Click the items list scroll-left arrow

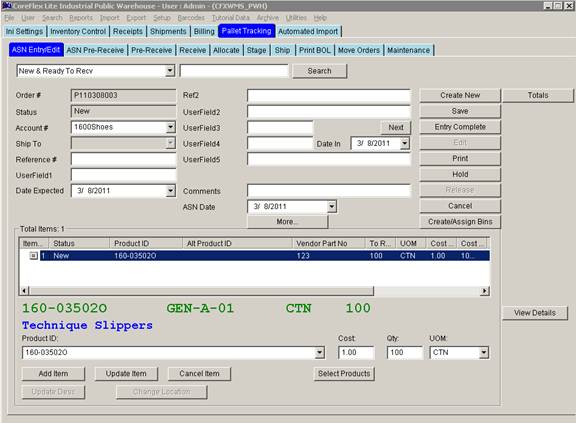tap(24, 291)
